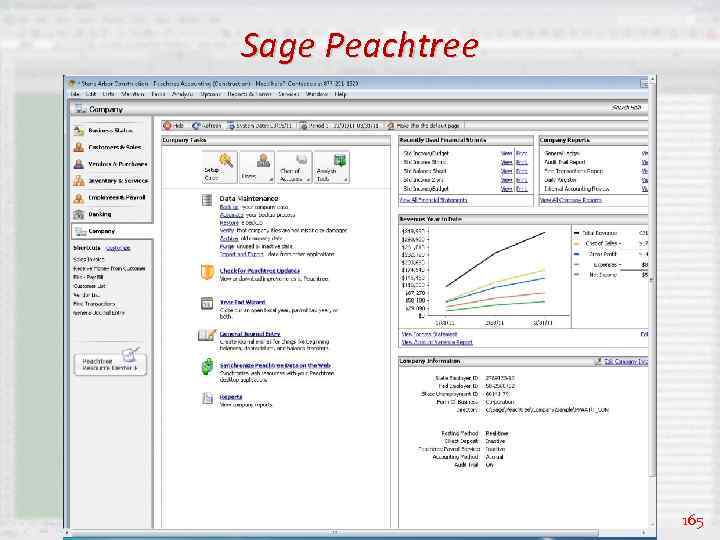Click the Make this the default page icon

click(x=390, y=125)
